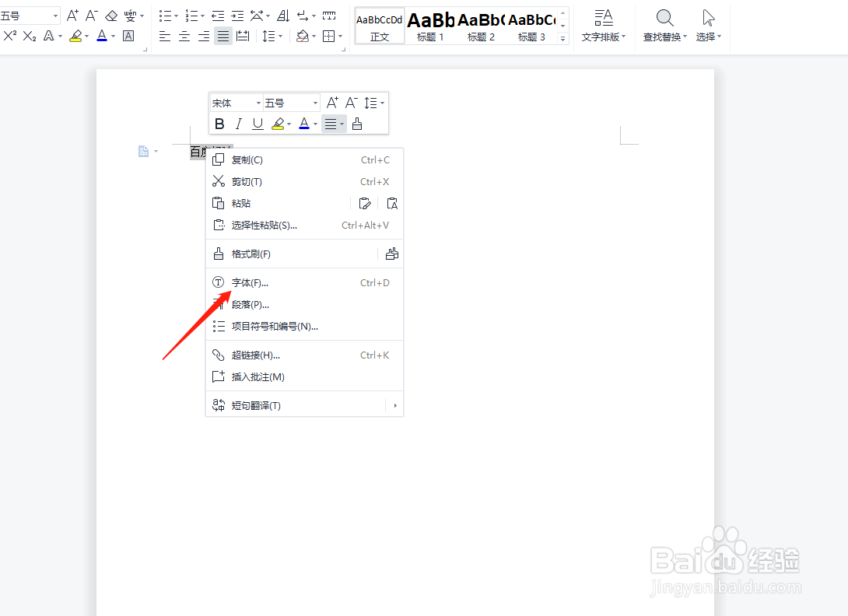
Task: Open line spacing options in ribbon
Action: 268,37
